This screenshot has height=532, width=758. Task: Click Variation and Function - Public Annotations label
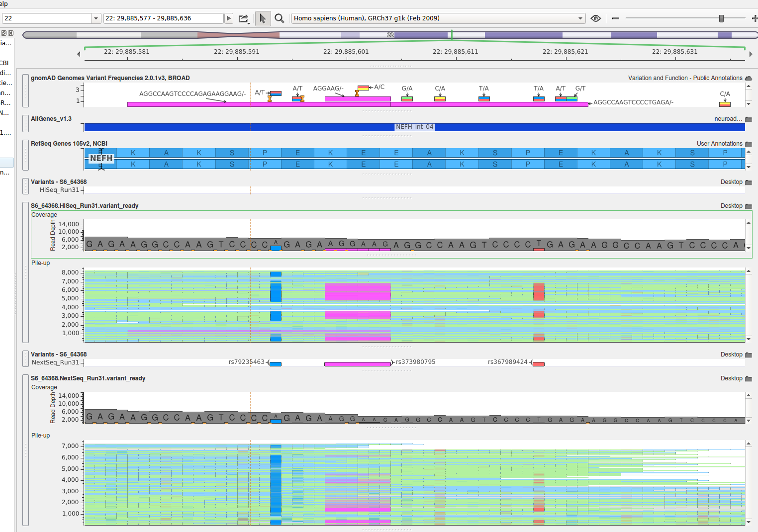point(685,78)
